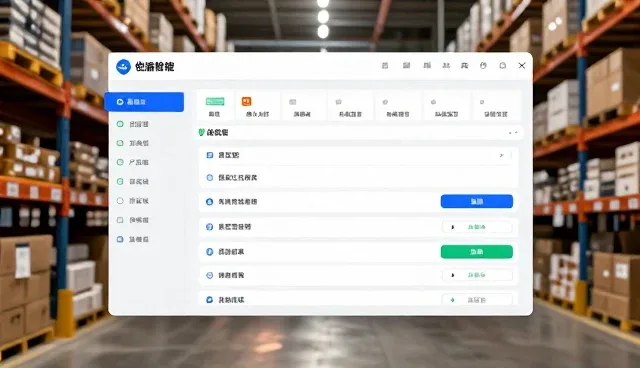
Task: Click the blue icon on the row with the green button
Action: 210,252
